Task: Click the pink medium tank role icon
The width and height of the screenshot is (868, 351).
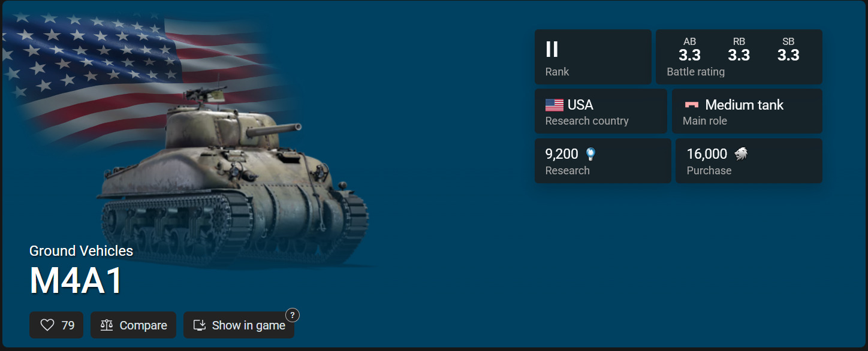Action: tap(692, 105)
